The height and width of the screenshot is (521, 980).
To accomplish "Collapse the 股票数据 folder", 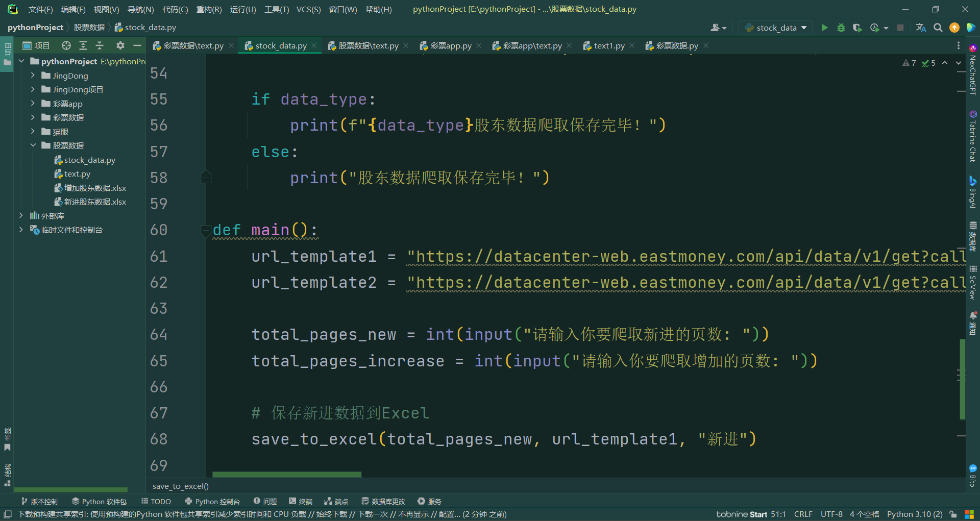I will (33, 145).
